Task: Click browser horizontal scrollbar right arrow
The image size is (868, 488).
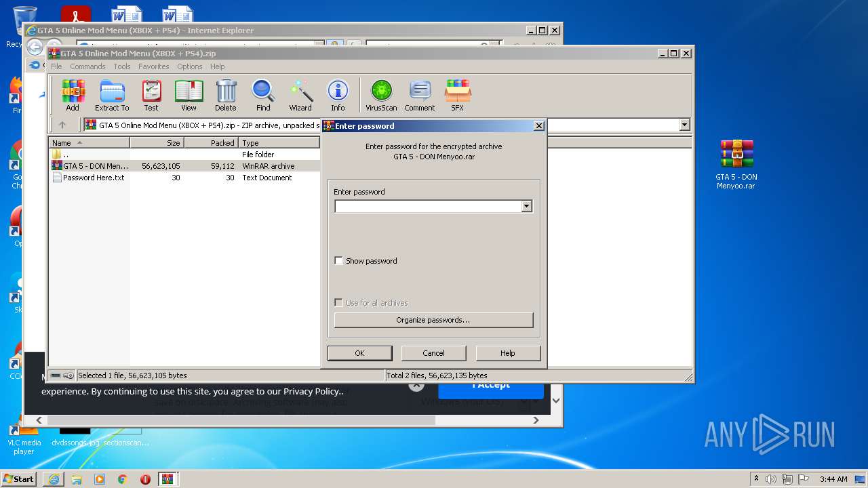Action: [536, 420]
